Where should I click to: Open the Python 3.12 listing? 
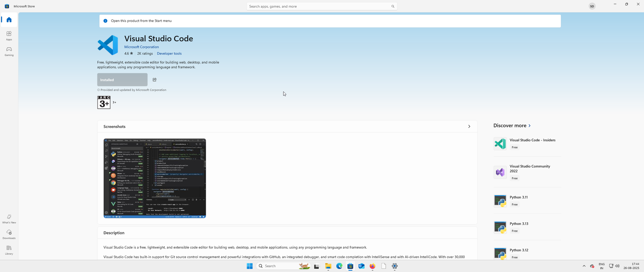(527, 253)
